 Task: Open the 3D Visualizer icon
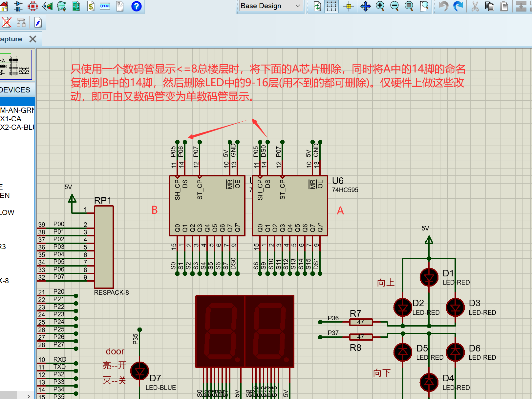pos(47,6)
